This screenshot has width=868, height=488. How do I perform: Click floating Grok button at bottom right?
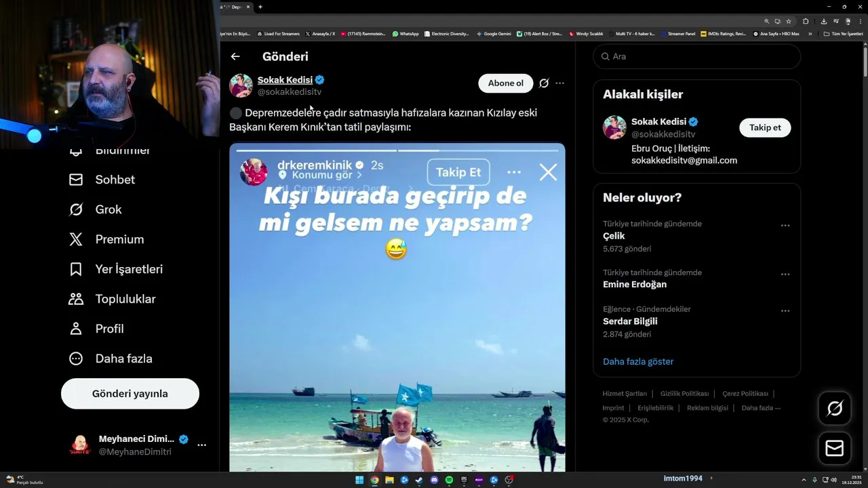coord(835,408)
